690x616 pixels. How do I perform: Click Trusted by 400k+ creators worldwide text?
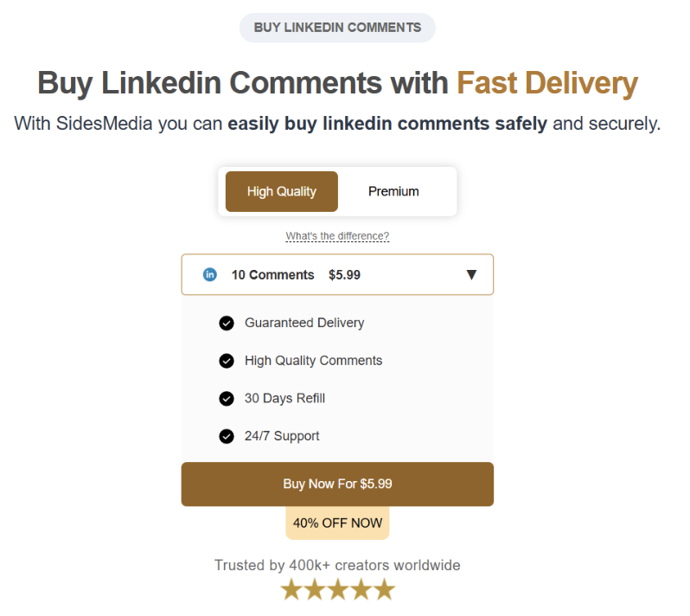pos(337,565)
